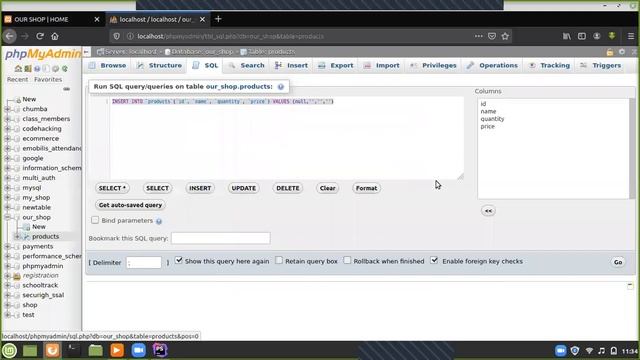Click the Delimiter input field
Image resolution: width=640 pixels, height=360 pixels.
(144, 262)
